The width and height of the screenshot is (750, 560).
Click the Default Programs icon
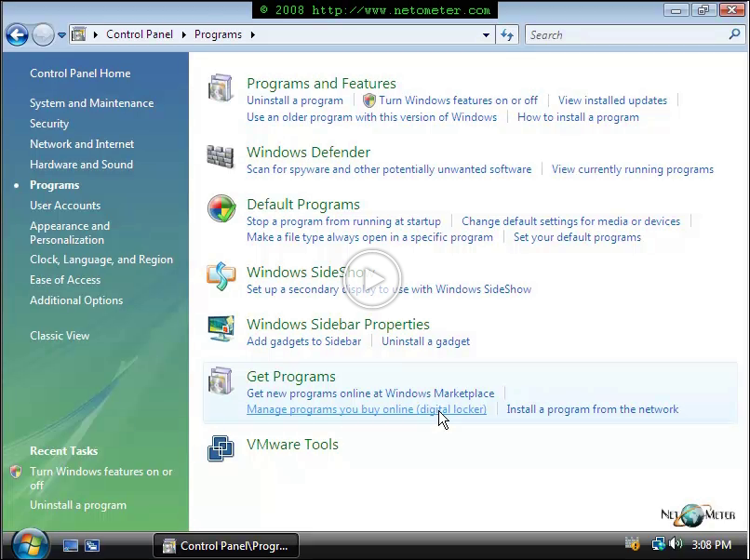click(221, 208)
